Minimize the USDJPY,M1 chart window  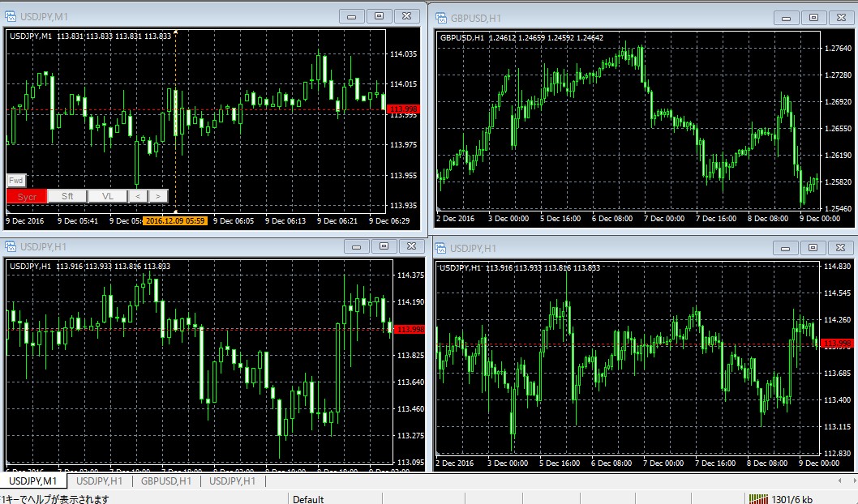352,16
